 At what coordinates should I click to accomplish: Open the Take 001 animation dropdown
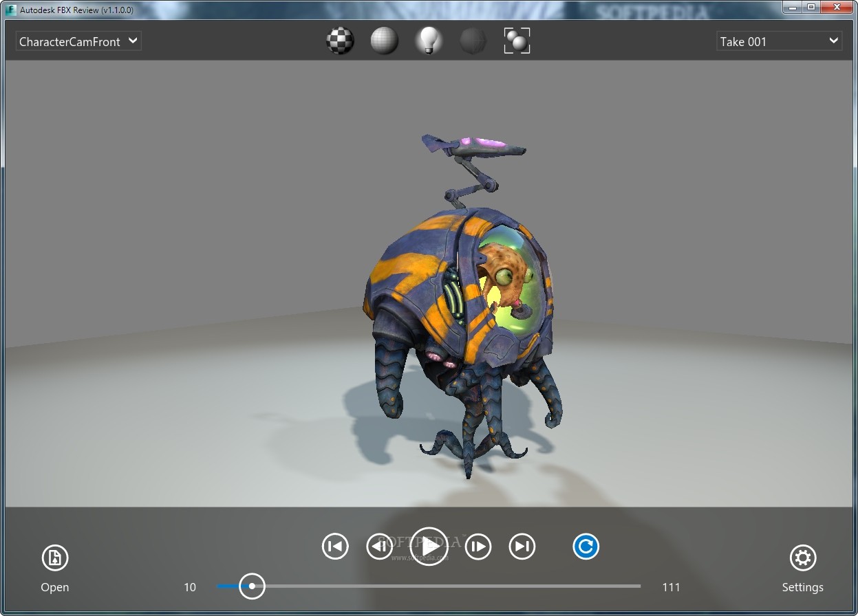(779, 41)
